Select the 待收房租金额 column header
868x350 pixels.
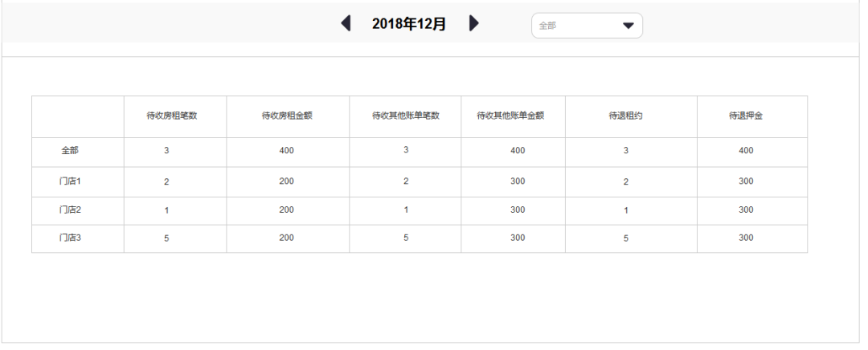(x=287, y=116)
